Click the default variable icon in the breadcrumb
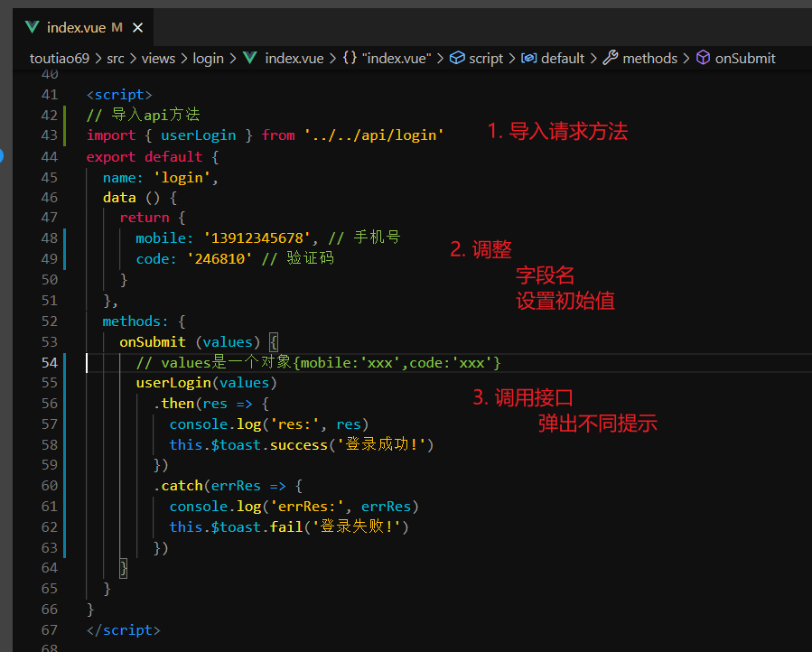 528,58
